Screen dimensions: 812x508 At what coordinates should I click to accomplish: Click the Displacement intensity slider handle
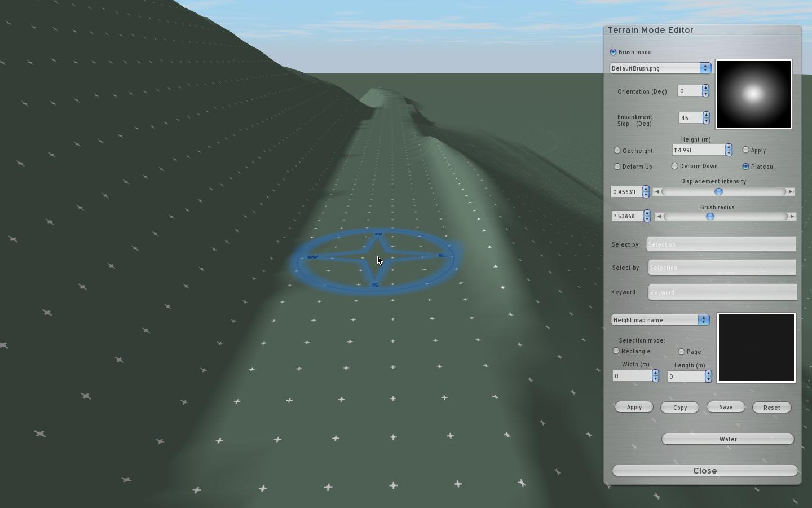[718, 192]
